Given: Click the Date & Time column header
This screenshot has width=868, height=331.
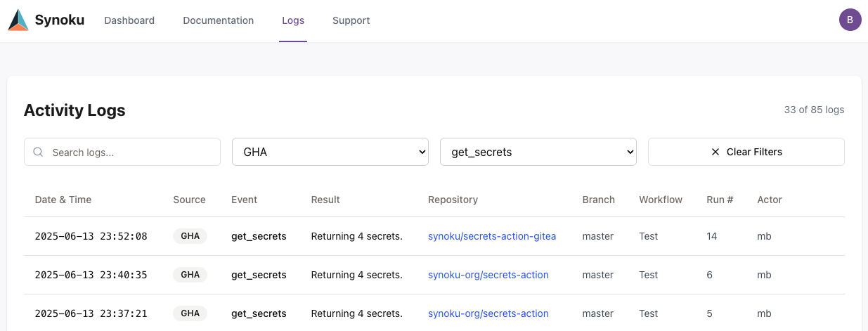Looking at the screenshot, I should tap(63, 200).
